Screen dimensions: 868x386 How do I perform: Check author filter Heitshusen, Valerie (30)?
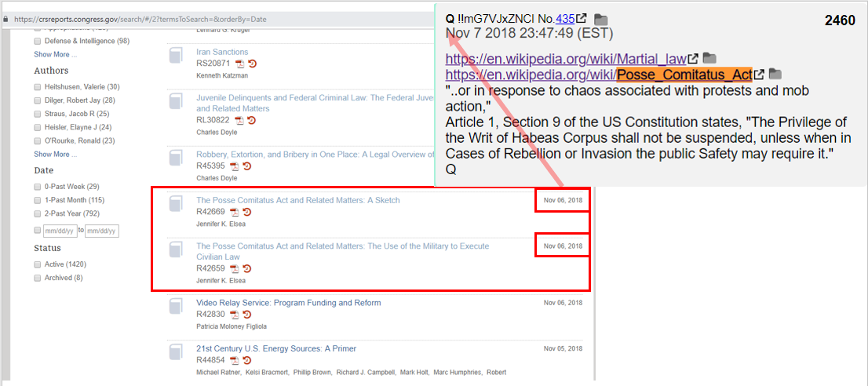pyautogui.click(x=37, y=87)
